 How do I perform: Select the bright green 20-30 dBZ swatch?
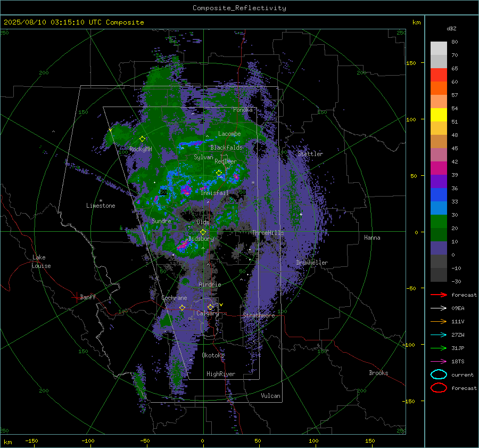(x=439, y=222)
